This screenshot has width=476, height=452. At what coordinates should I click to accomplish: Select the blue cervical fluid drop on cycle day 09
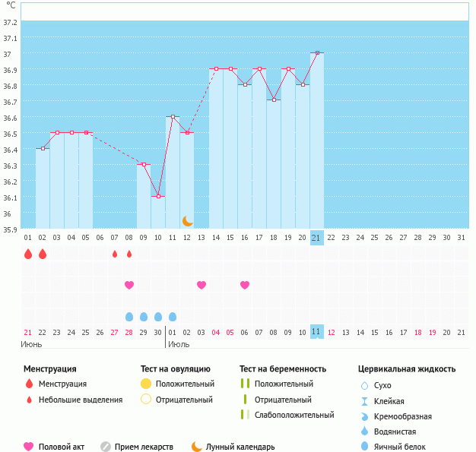pos(144,317)
